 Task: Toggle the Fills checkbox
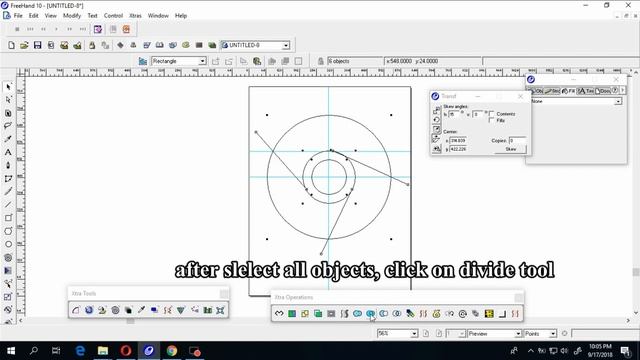[491, 120]
